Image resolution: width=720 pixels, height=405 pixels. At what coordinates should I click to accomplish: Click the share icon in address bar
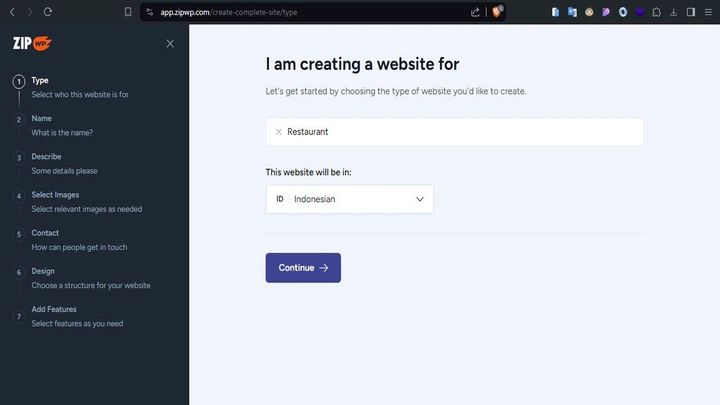pyautogui.click(x=475, y=12)
